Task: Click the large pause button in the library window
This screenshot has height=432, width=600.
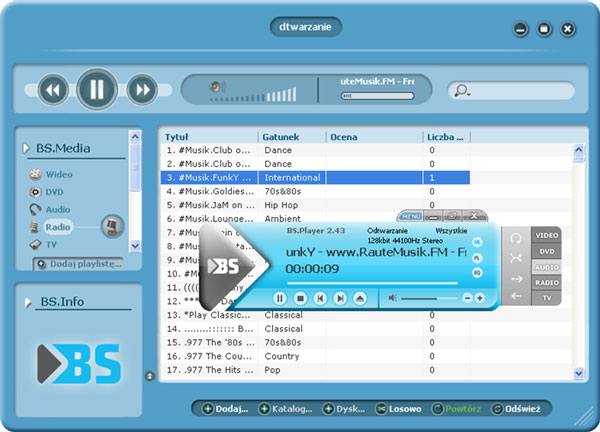Action: pos(97,90)
